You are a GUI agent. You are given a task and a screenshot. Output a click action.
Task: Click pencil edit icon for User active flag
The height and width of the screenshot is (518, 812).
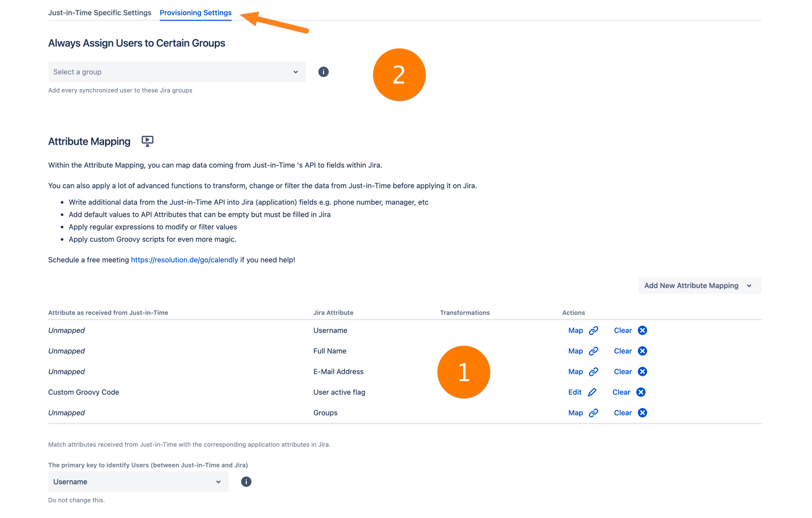(x=592, y=392)
